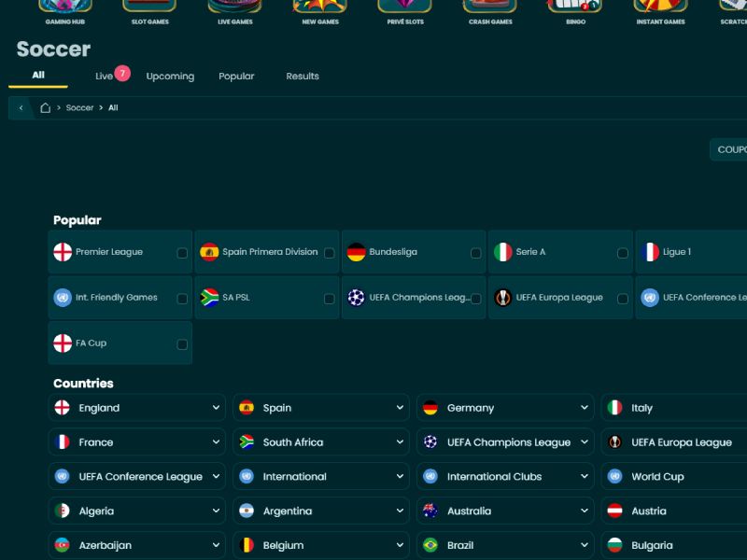Switch to the Popular tab
The image size is (747, 560).
click(x=236, y=77)
